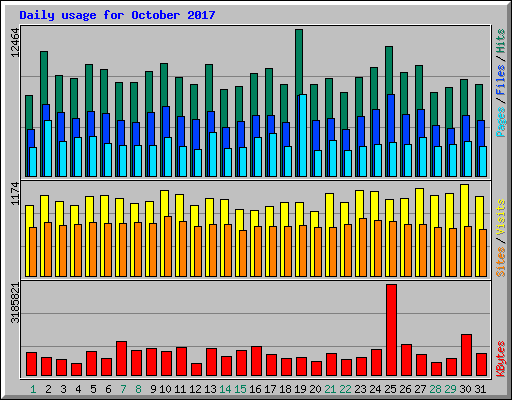Image resolution: width=512 pixels, height=400 pixels.
Task: Click the orange Sites bar for day 23
Action: point(363,247)
